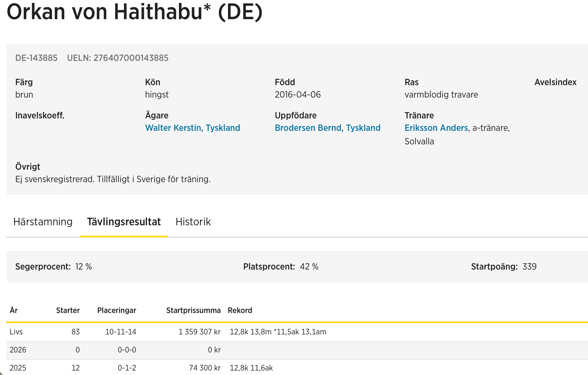Select the Tävlingsresultat tab
588x375 pixels.
124,222
